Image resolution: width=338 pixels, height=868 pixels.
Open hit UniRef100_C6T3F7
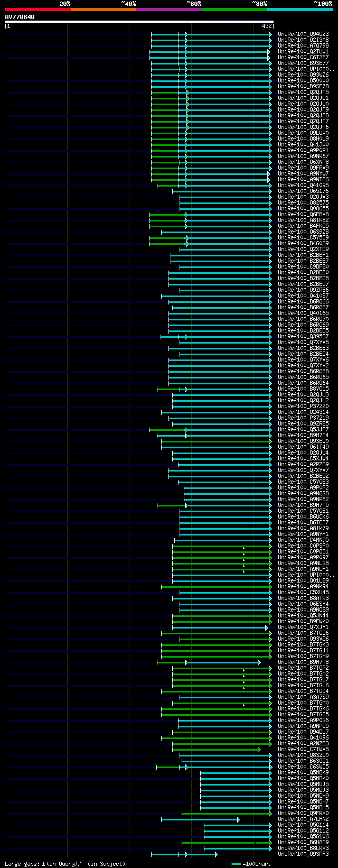(x=303, y=58)
